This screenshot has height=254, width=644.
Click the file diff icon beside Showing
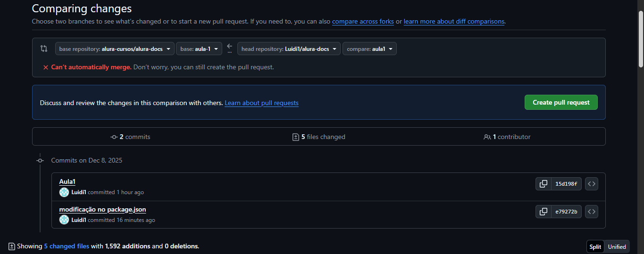point(12,246)
